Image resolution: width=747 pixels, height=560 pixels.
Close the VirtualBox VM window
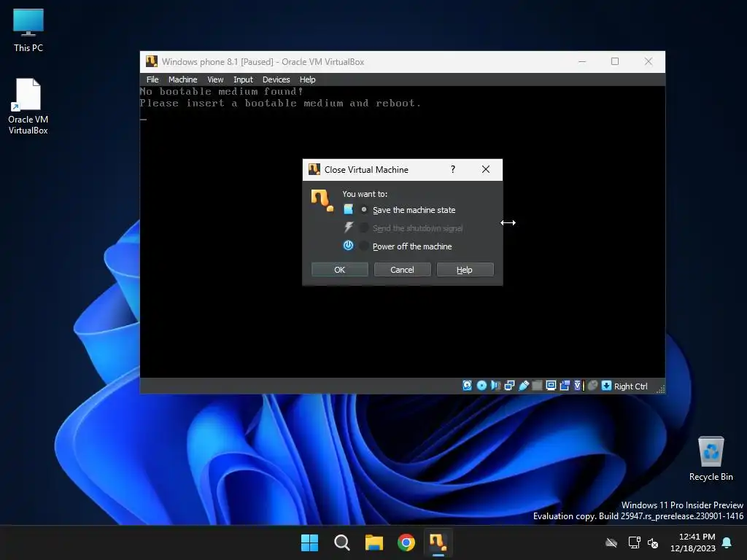(x=649, y=61)
